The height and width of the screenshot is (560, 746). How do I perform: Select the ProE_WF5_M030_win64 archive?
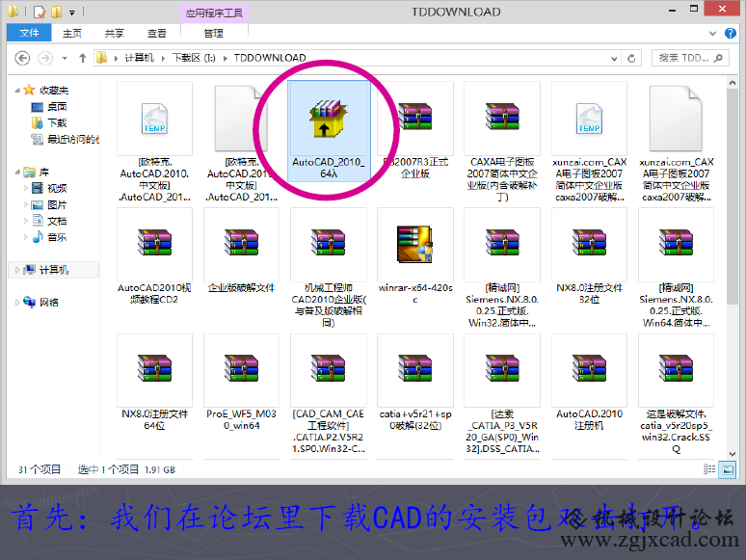(x=241, y=368)
